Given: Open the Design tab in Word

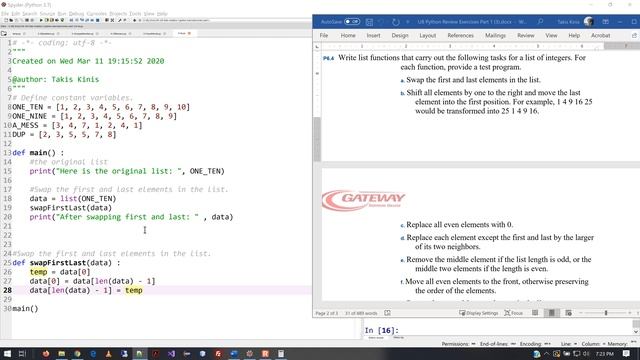Looking at the screenshot, I should click(400, 36).
